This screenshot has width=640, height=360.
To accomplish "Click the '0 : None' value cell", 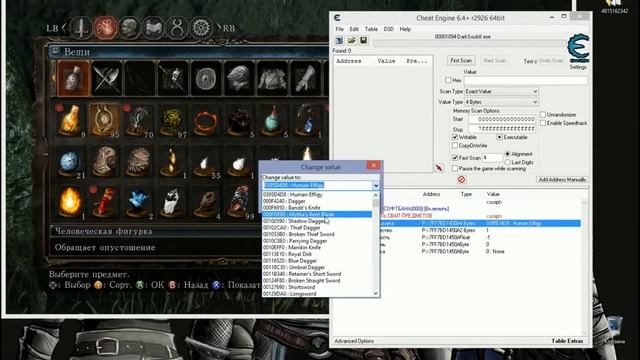I will point(495,251).
